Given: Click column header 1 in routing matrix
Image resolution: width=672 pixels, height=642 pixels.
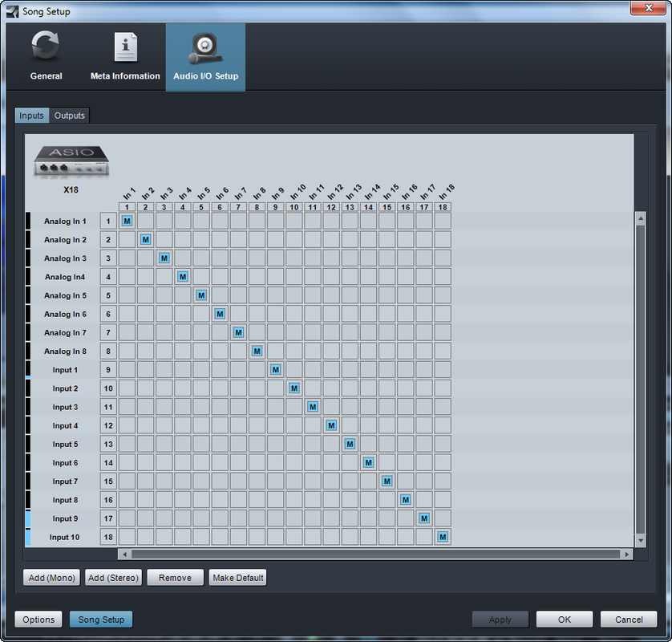Looking at the screenshot, I should coord(127,207).
